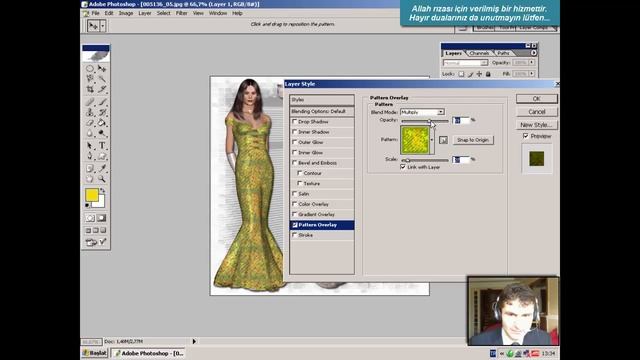Enable the Outer Glow checkbox
The width and height of the screenshot is (640, 360).
[x=294, y=142]
